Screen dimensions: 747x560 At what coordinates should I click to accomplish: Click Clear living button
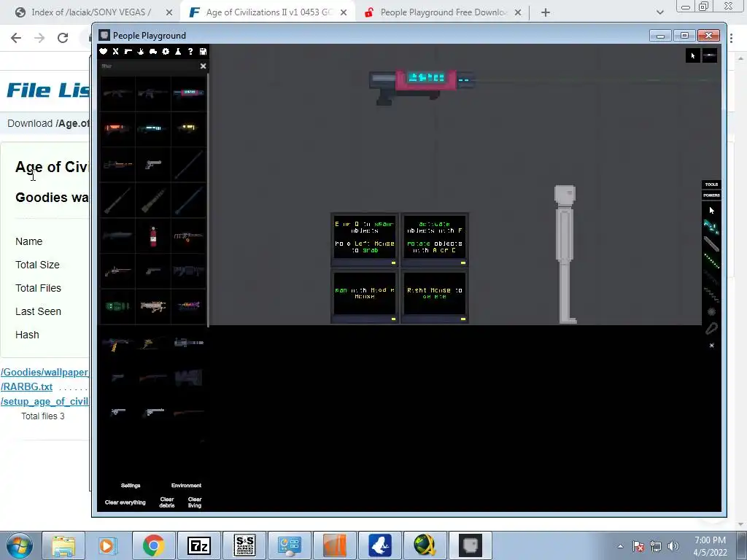pyautogui.click(x=195, y=502)
